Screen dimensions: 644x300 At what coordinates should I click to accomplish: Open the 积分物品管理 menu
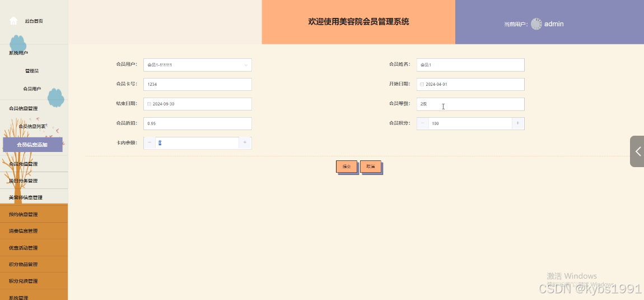[24, 265]
